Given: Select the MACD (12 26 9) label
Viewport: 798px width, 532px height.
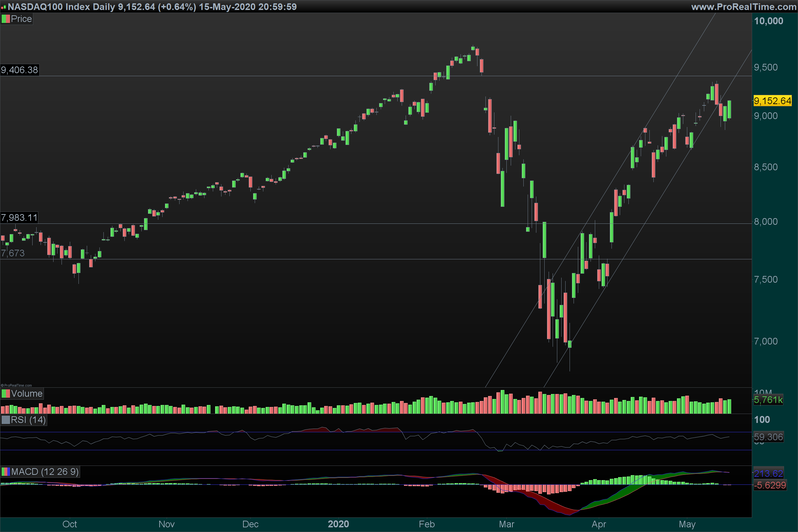Looking at the screenshot, I should pos(45,471).
